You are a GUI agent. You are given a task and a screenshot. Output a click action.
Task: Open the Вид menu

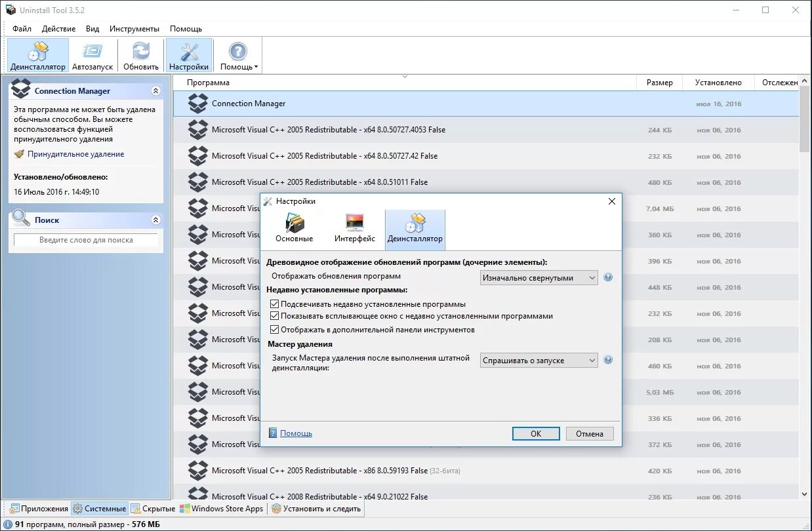click(x=92, y=29)
